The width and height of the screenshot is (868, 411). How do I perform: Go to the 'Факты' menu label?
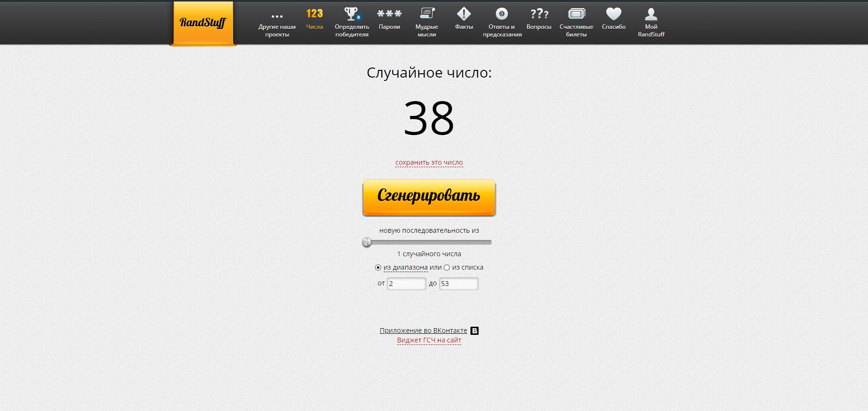click(x=464, y=27)
